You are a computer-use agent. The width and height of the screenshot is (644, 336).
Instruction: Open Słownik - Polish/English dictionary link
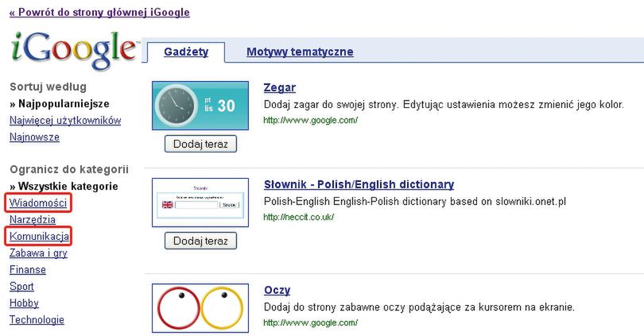coord(359,184)
